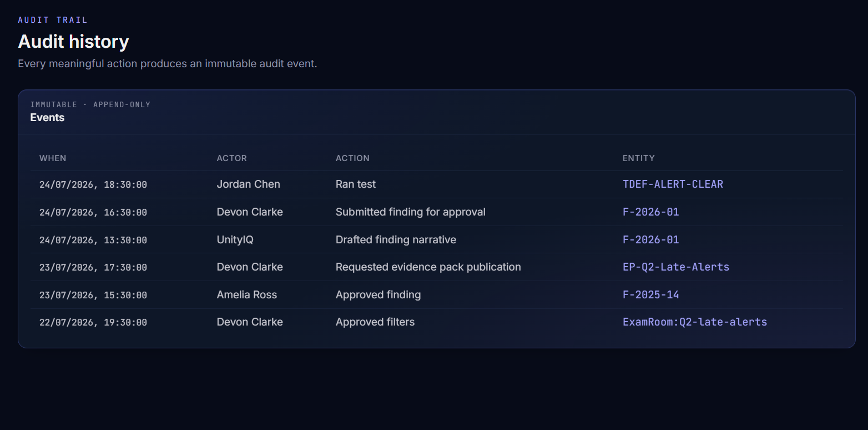Viewport: 868px width, 430px height.
Task: Click the WHEN column header
Action: (x=53, y=158)
